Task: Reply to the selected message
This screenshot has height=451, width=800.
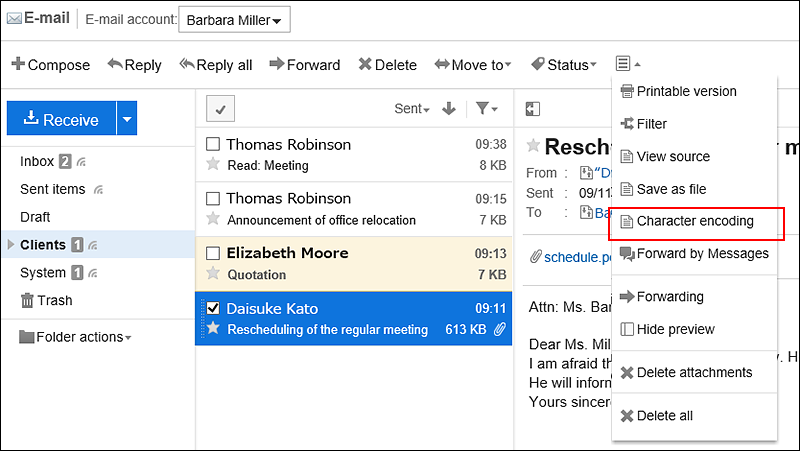Action: 135,65
